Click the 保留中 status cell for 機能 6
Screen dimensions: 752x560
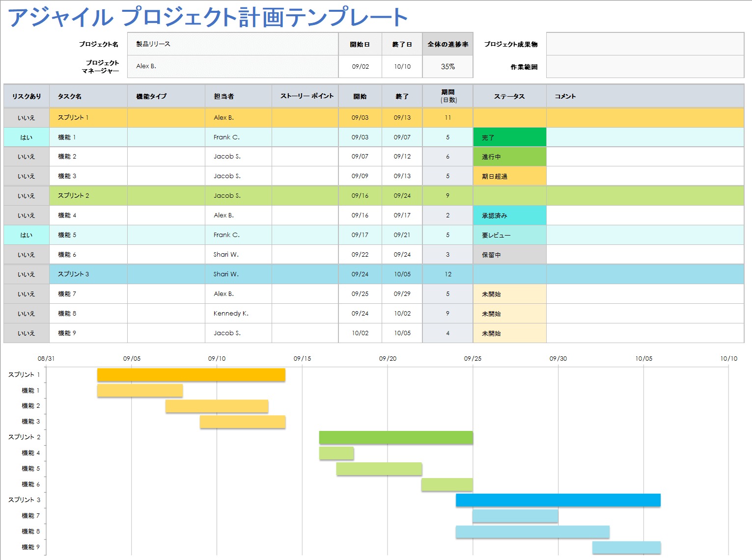(x=509, y=255)
